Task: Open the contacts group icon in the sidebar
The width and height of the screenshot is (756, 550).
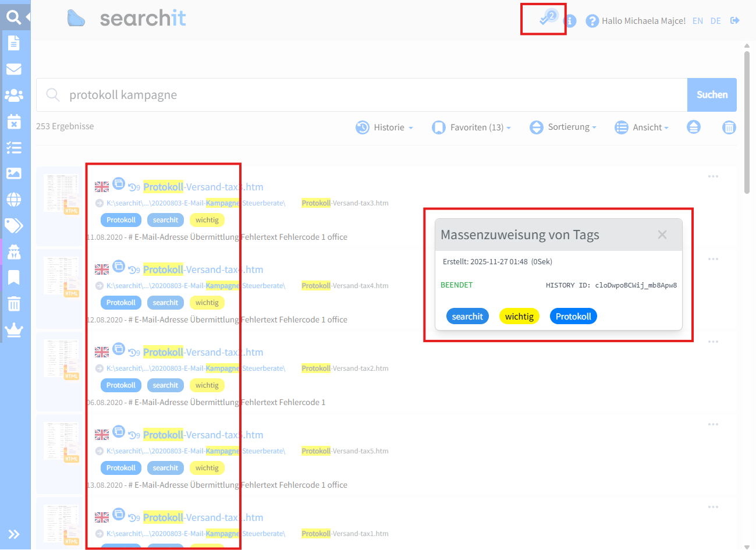Action: click(x=14, y=95)
